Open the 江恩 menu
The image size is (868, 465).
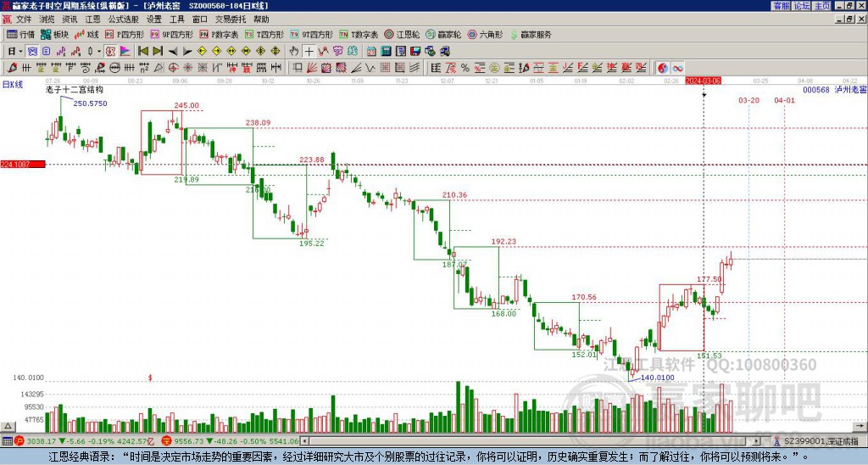(x=92, y=20)
